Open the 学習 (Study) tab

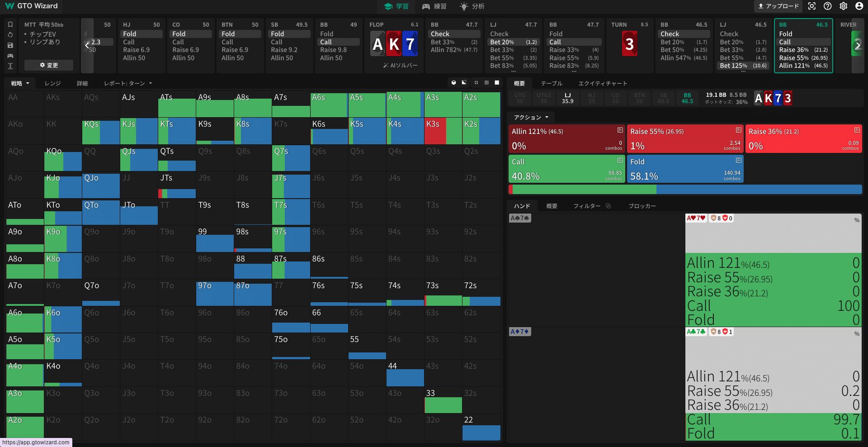(396, 6)
